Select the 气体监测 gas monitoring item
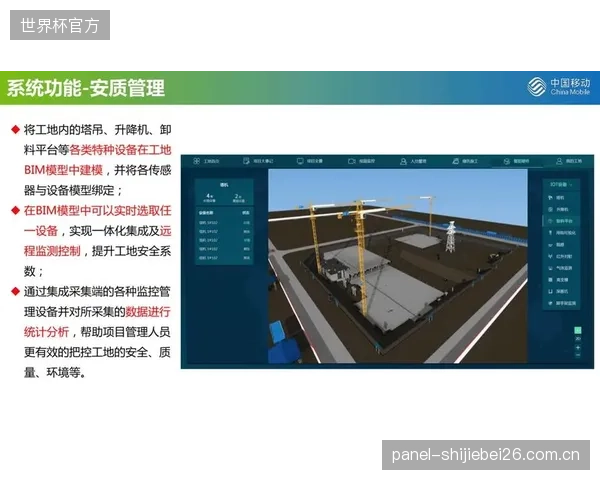 (x=561, y=268)
